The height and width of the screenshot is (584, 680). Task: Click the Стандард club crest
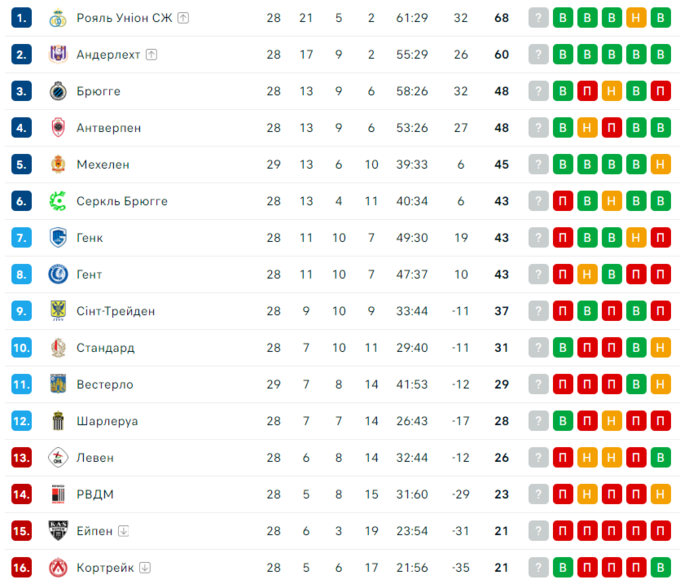[x=58, y=348]
